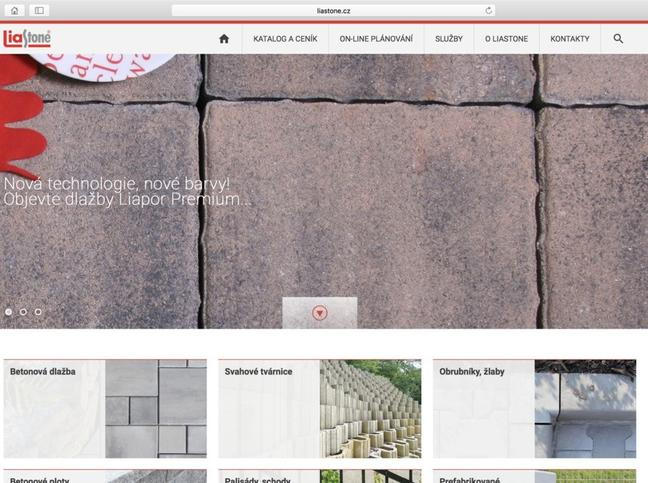Click the Liastone logo

pos(27,39)
